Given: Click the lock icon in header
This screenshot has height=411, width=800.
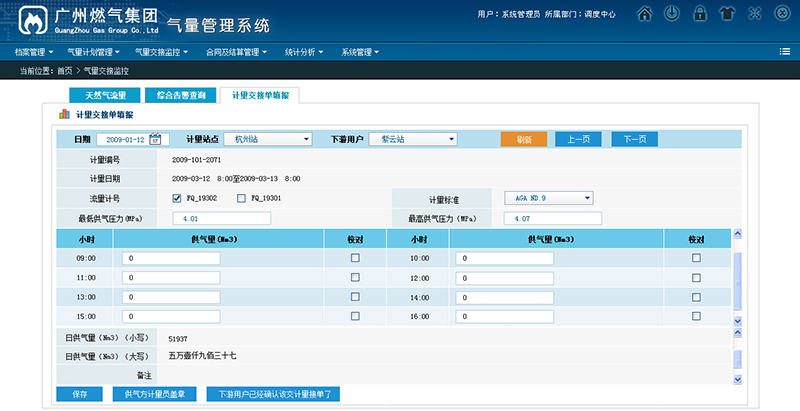Looking at the screenshot, I should [700, 15].
